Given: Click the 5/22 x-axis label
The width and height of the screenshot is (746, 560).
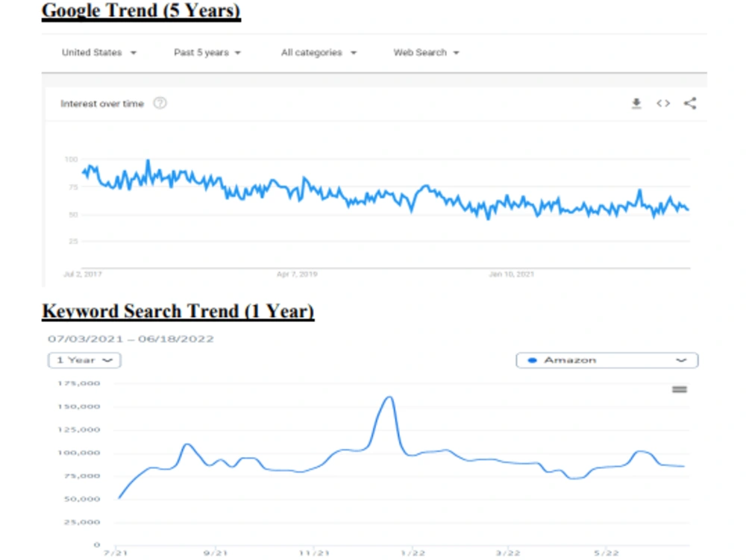Looking at the screenshot, I should (606, 553).
